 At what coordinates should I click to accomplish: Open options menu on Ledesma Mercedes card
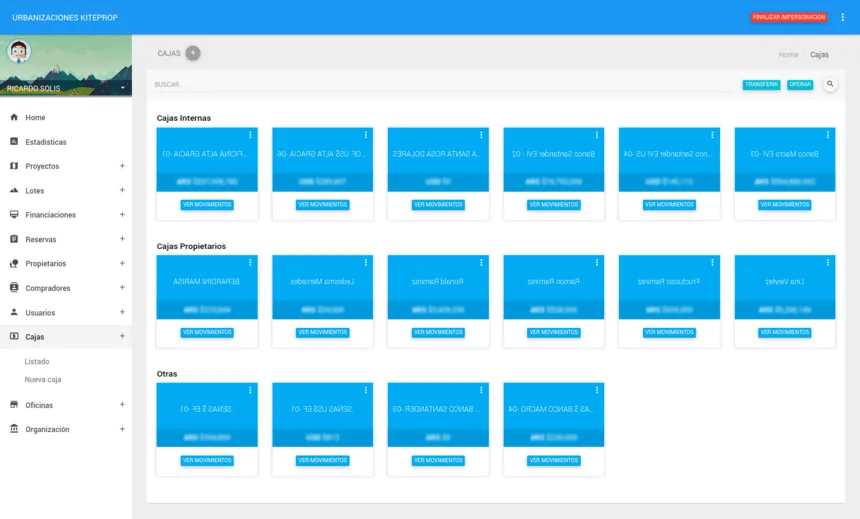366,263
